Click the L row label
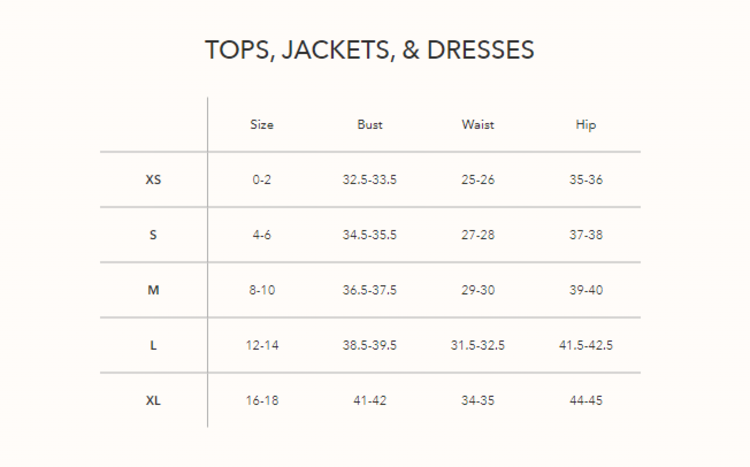The image size is (750, 467). (153, 345)
